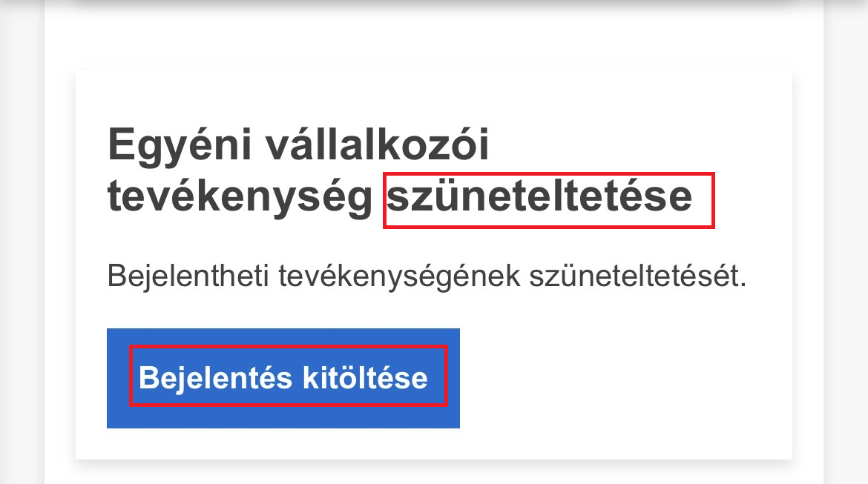Click the 'Egyéni vállalkozói tevékenység szüneteltetése' heading
Viewport: 868px width, 484px height.
tap(298, 147)
